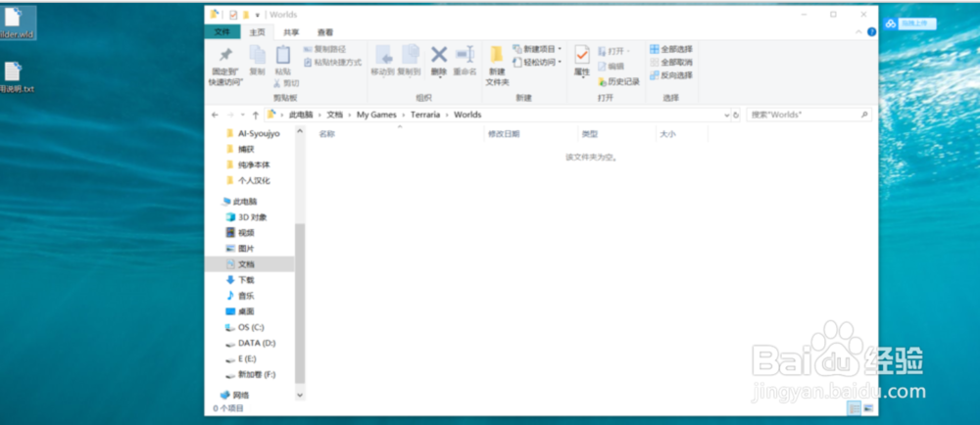Open recent locations dropdown arrow
This screenshot has width=980, height=425.
(x=242, y=116)
